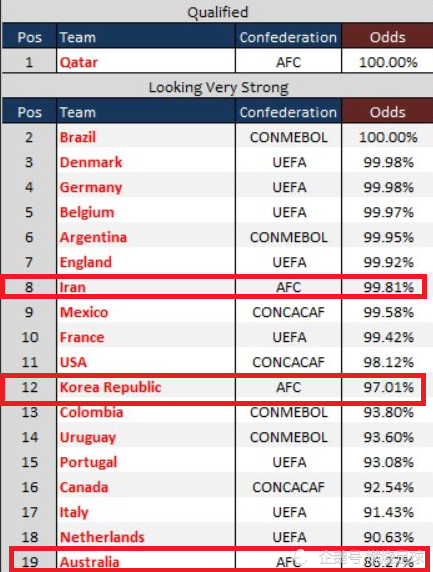Click the Confederation header under Looking Very Strong
The height and width of the screenshot is (572, 433).
pos(288,112)
